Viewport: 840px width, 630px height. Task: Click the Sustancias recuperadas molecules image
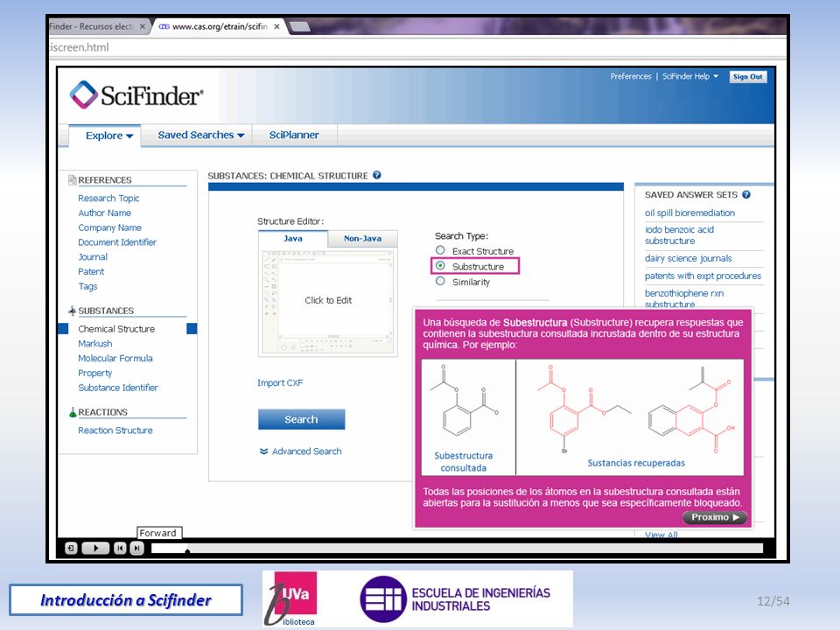[x=635, y=409]
